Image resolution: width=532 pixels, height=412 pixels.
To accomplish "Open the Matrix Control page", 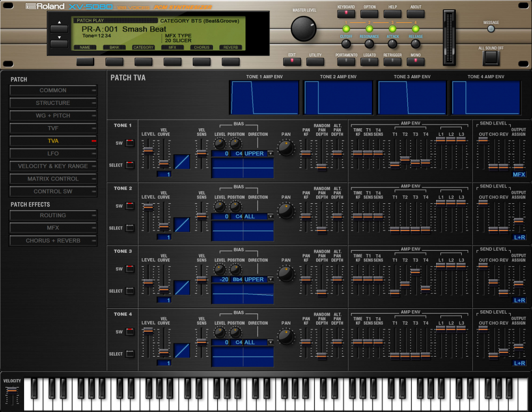I will pos(53,179).
